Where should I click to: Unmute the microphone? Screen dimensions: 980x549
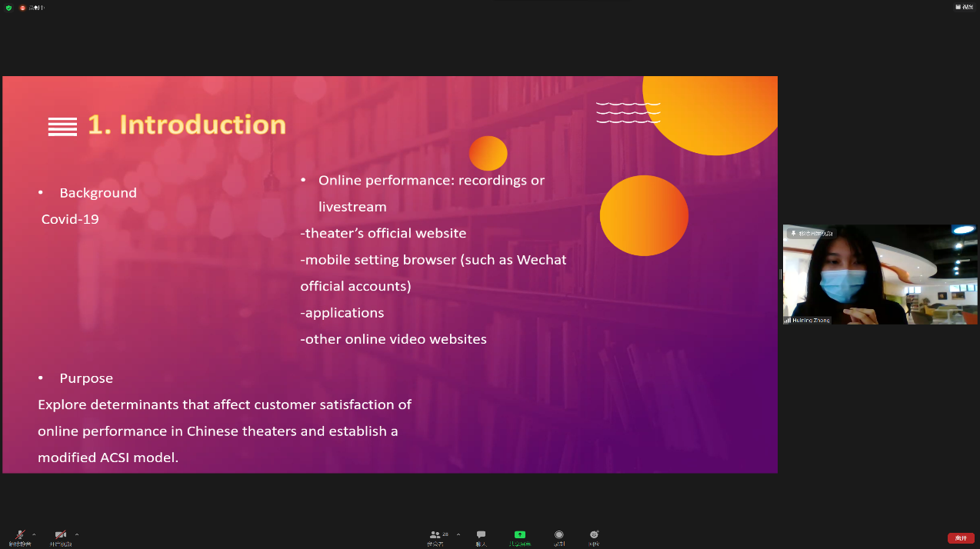click(x=20, y=535)
